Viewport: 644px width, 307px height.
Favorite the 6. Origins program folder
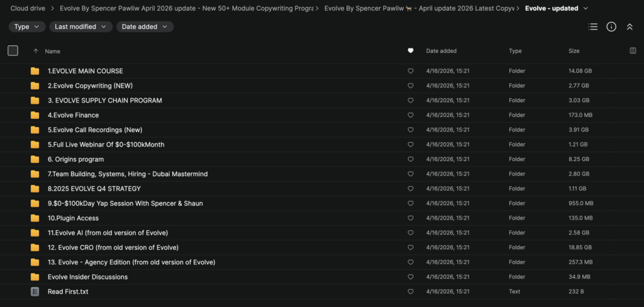(x=411, y=159)
